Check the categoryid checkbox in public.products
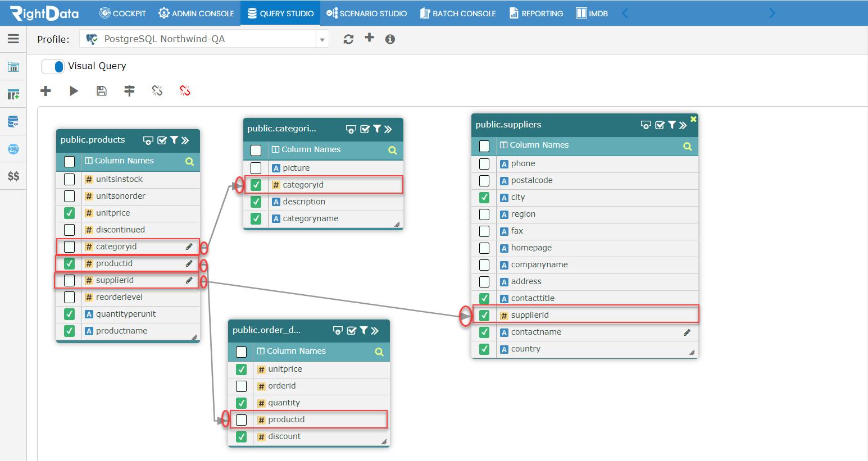 [x=69, y=247]
